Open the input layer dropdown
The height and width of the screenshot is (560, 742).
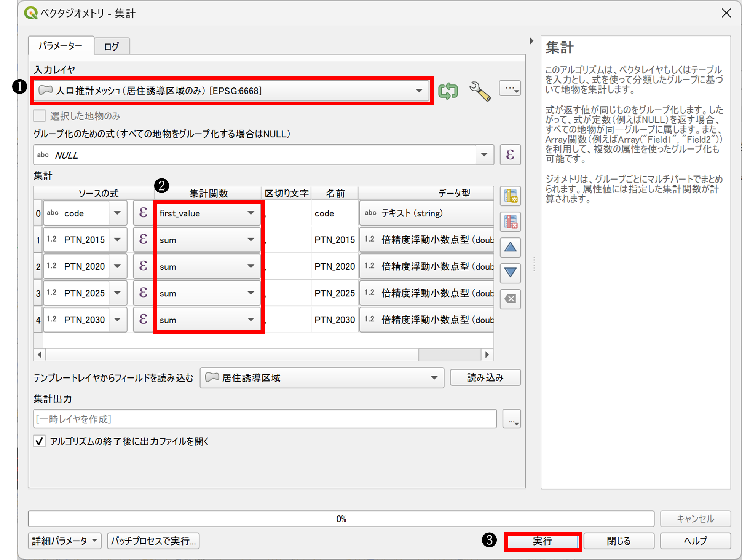(x=419, y=91)
